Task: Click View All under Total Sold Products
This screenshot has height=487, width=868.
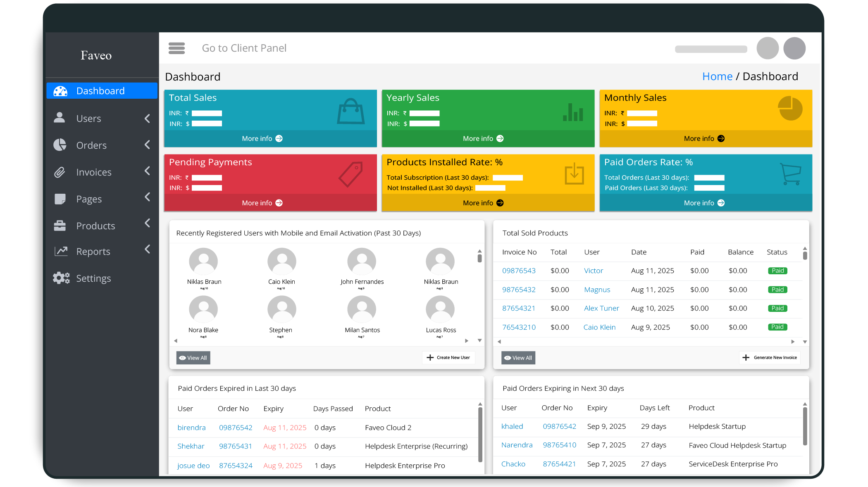Action: 518,358
